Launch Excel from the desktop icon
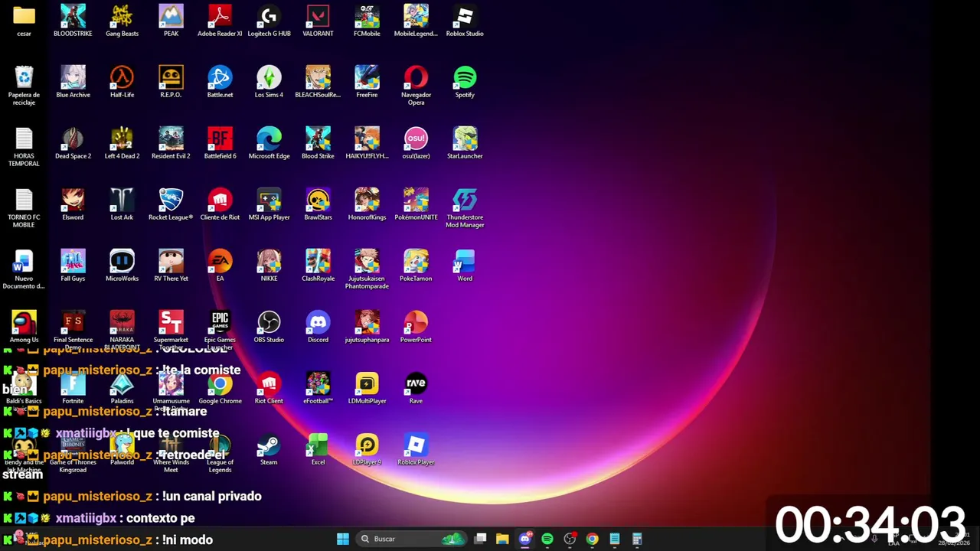The width and height of the screenshot is (980, 551). coord(318,449)
